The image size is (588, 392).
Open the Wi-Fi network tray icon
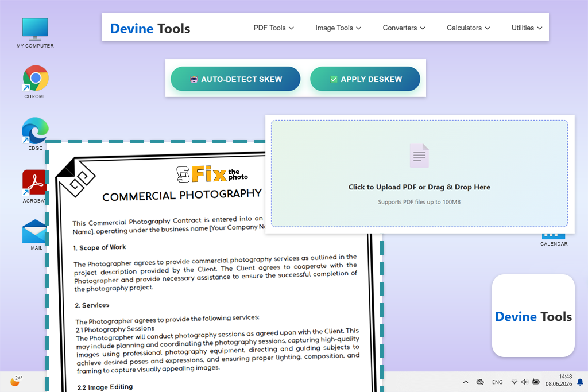click(514, 382)
